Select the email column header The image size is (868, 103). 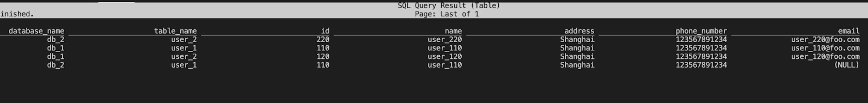pos(849,31)
